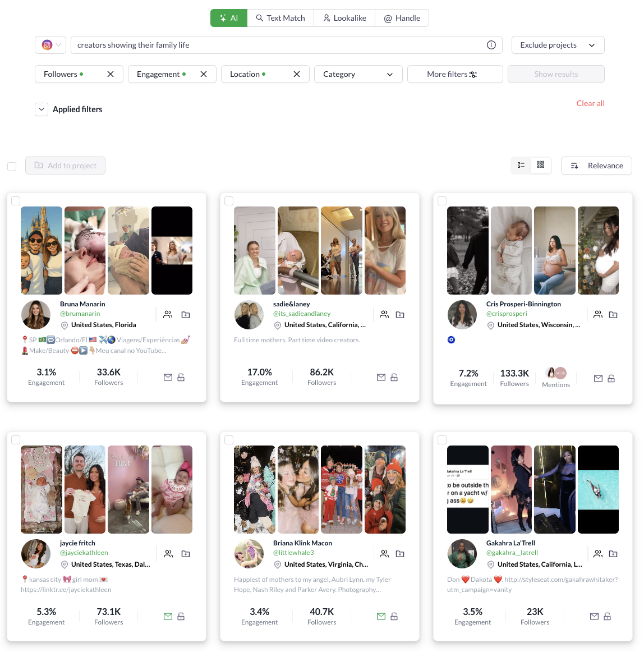Open the More filters button
Image resolution: width=644 pixels, height=652 pixels.
point(455,74)
